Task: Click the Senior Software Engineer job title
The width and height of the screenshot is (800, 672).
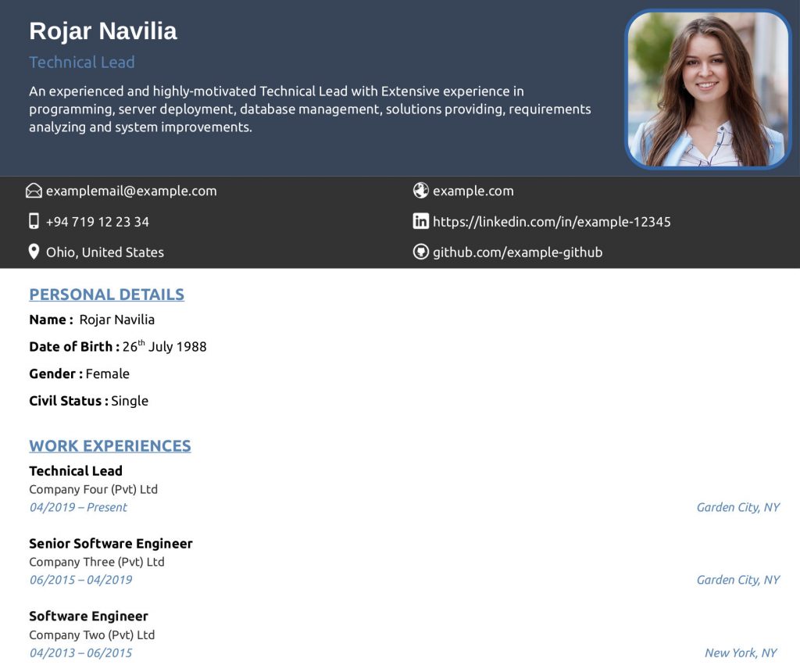Action: [110, 543]
